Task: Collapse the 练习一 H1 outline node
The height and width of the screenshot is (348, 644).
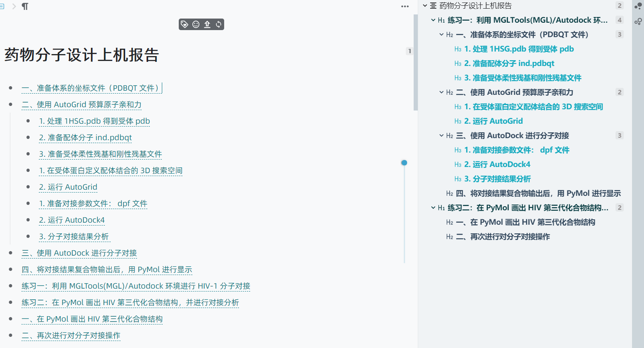Action: point(433,20)
